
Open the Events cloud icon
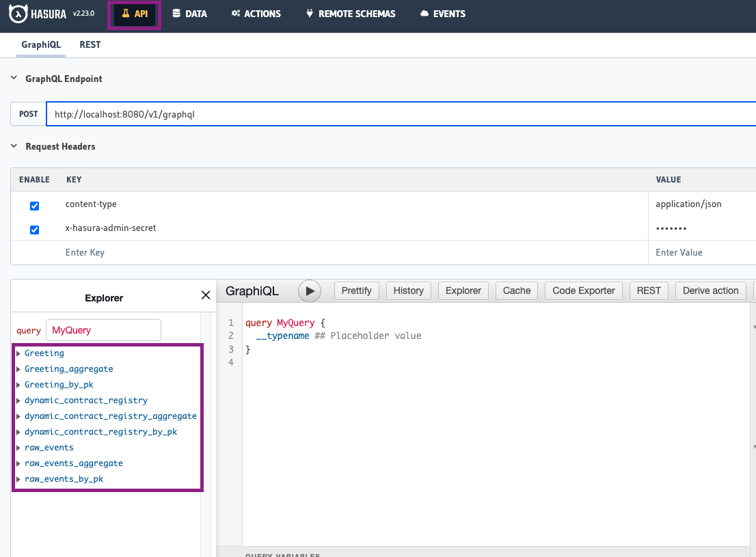point(424,14)
